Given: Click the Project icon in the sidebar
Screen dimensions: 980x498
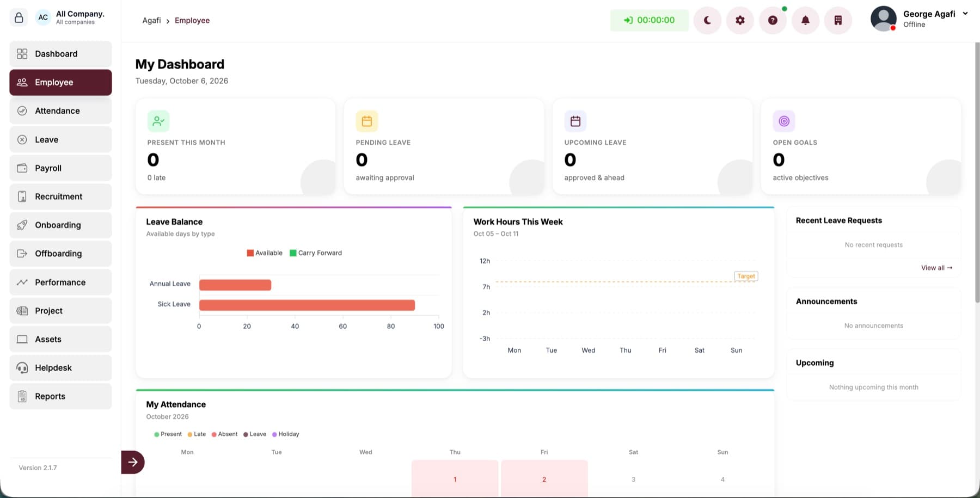Looking at the screenshot, I should coord(22,311).
